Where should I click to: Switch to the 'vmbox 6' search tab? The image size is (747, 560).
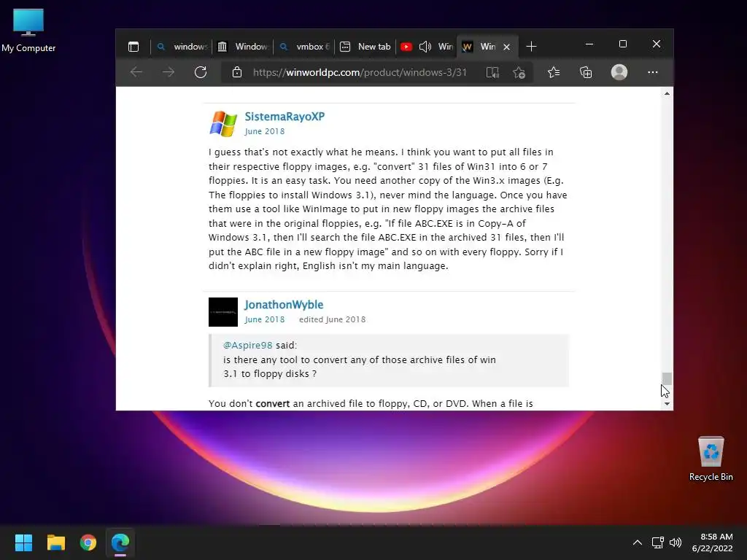click(x=304, y=47)
